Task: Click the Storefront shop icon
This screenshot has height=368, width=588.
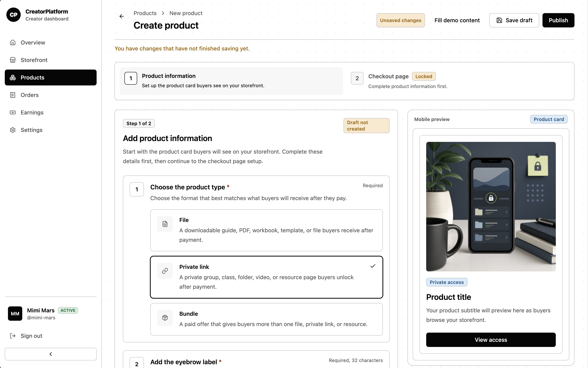Action: 13,60
